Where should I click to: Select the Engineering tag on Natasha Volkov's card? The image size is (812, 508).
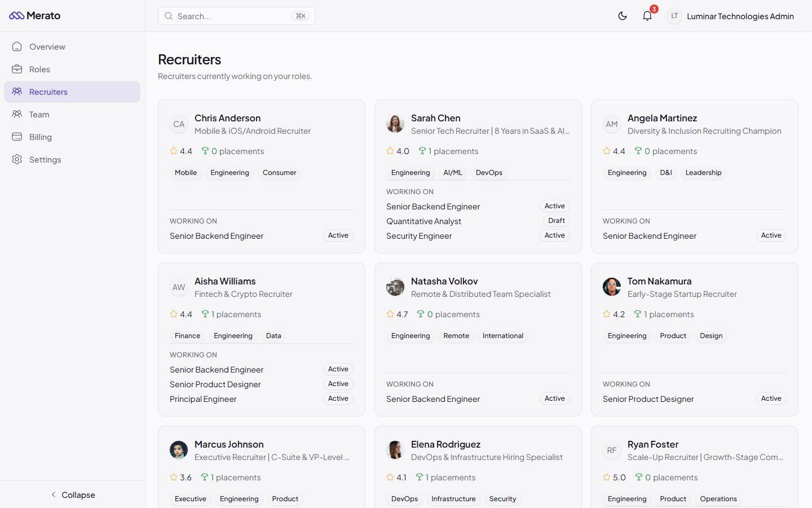pos(410,335)
